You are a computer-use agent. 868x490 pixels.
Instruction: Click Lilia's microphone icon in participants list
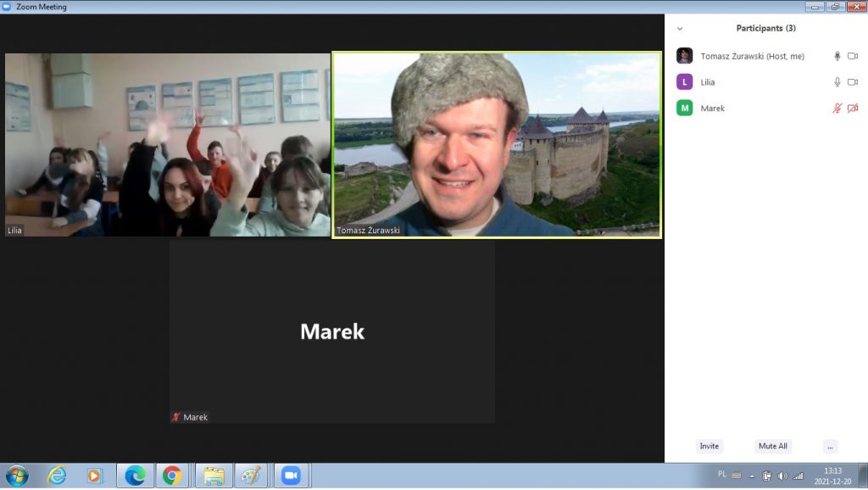pyautogui.click(x=837, y=82)
